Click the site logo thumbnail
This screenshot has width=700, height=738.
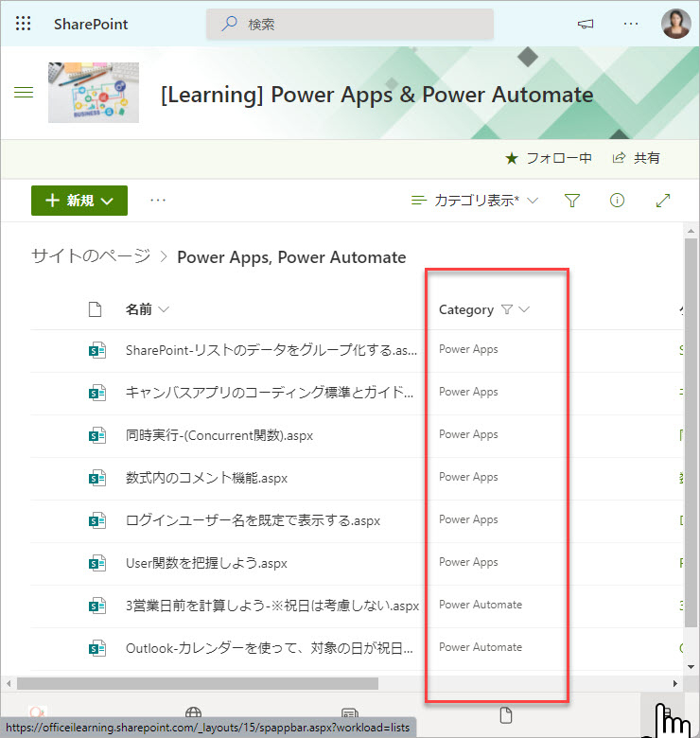click(x=94, y=93)
